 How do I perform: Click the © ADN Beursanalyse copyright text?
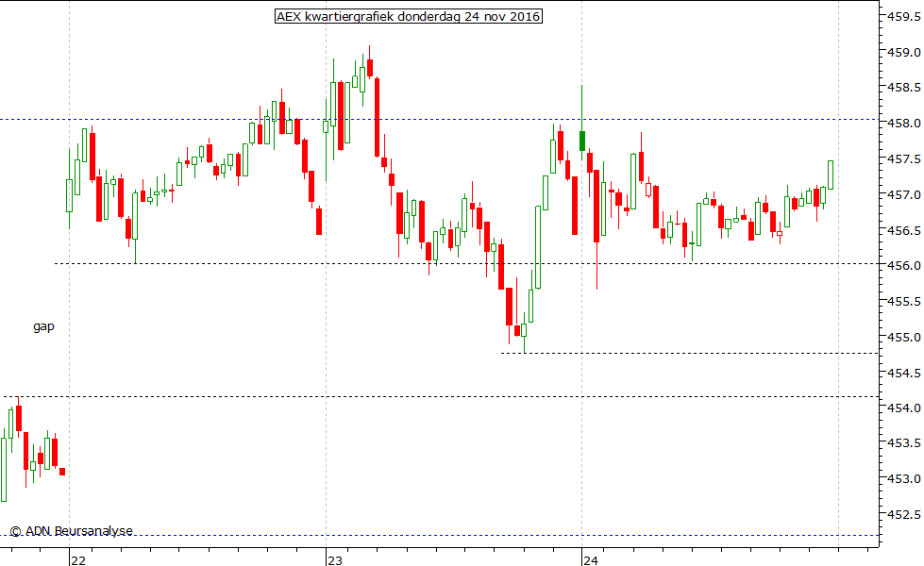[x=72, y=531]
